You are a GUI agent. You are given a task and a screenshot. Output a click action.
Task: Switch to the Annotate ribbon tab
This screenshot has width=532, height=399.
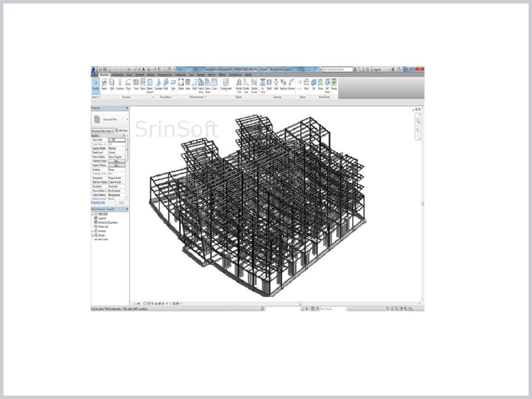click(140, 74)
